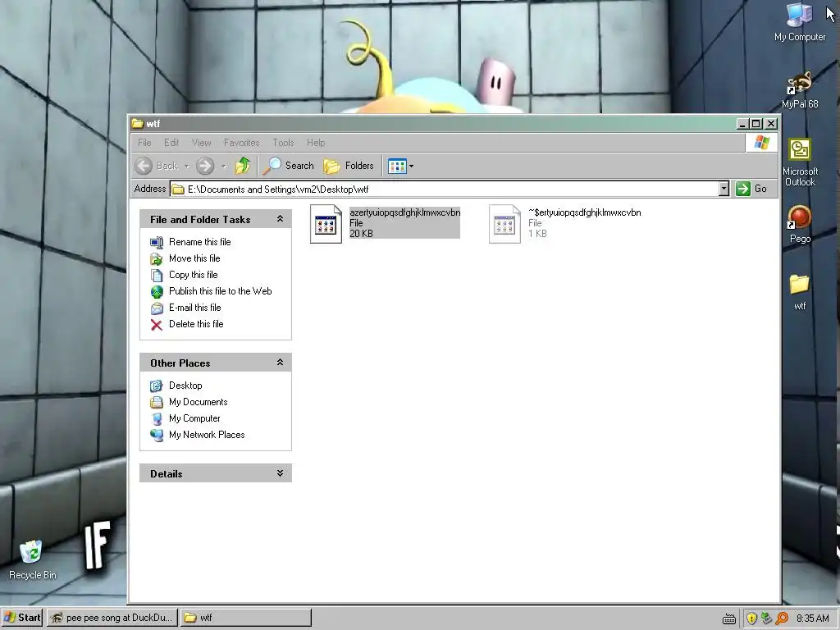The width and height of the screenshot is (840, 630).
Task: Open the Search toolbar button
Action: tap(289, 166)
